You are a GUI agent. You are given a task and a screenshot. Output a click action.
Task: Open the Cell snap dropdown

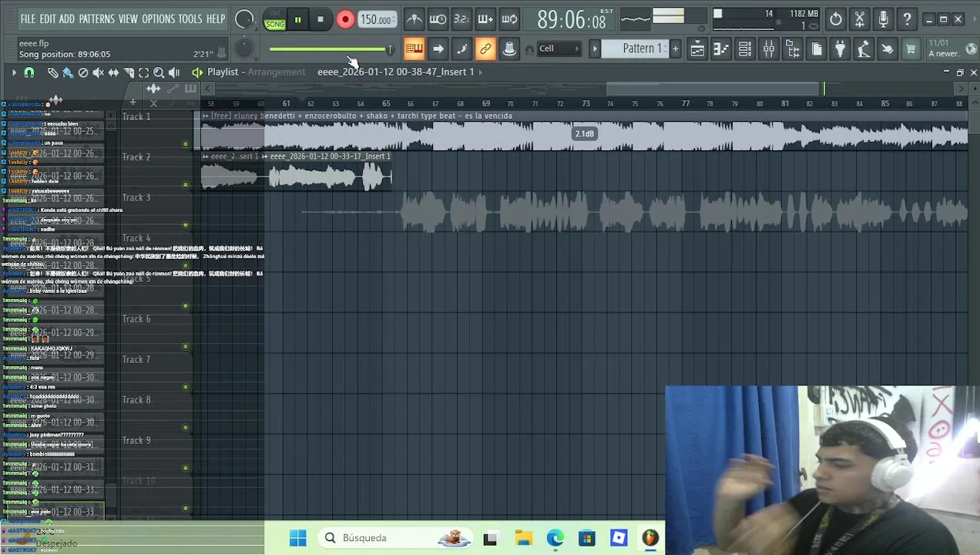click(x=559, y=49)
